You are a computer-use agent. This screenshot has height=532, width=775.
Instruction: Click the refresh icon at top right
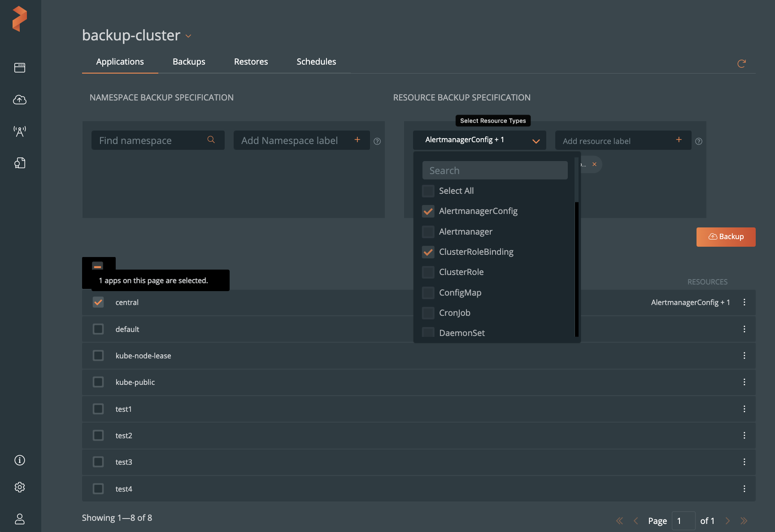741,64
